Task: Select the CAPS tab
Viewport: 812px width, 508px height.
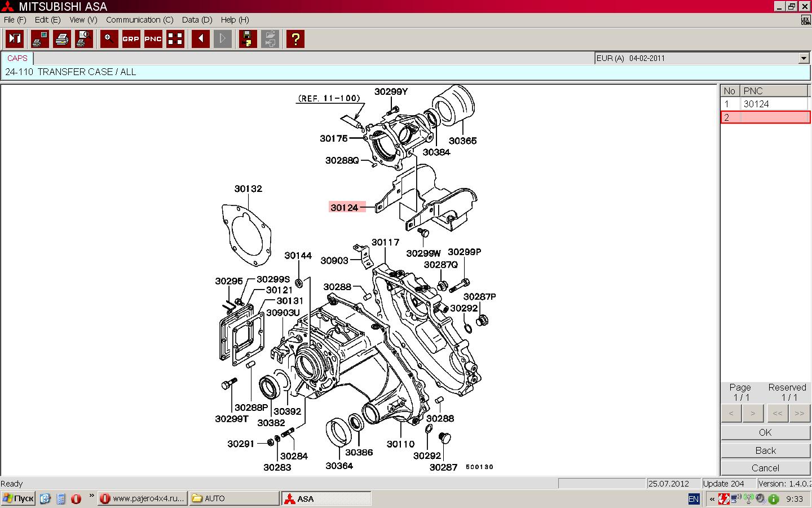Action: coord(17,58)
